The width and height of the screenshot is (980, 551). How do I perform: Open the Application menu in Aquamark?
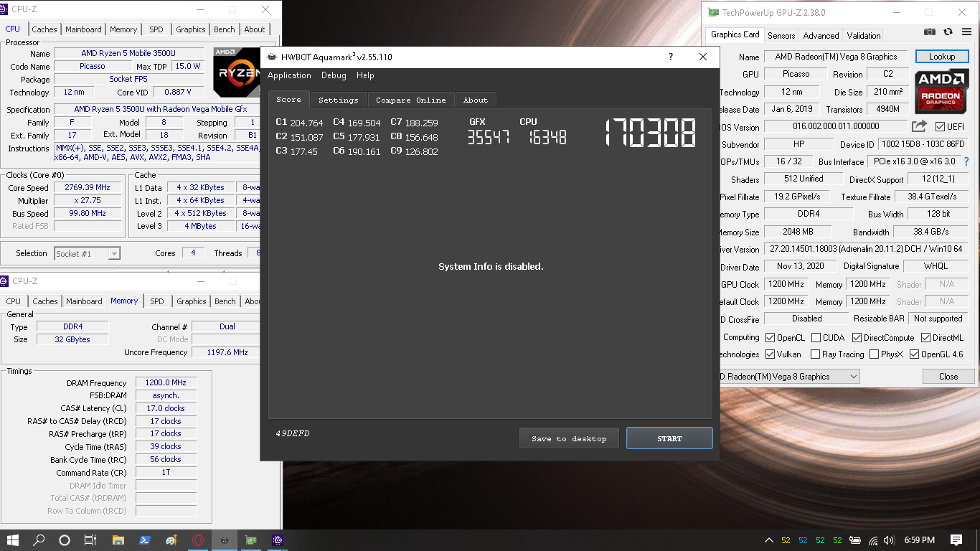tap(289, 75)
